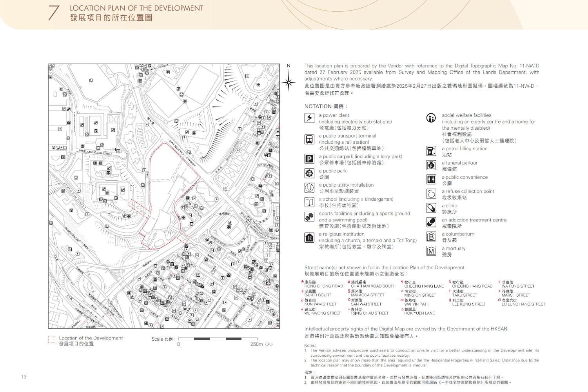Click the school book legend icon

click(309, 202)
